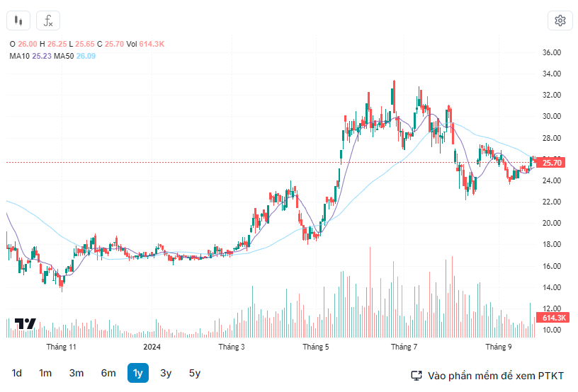Viewport: 578px width, 392px height.
Task: Switch to the 1m time range
Action: coord(45,373)
